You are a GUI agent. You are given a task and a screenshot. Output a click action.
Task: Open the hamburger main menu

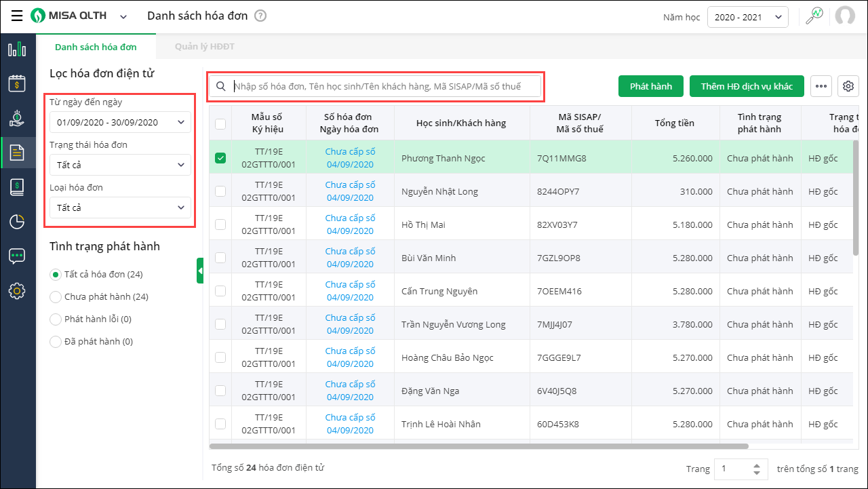click(16, 16)
